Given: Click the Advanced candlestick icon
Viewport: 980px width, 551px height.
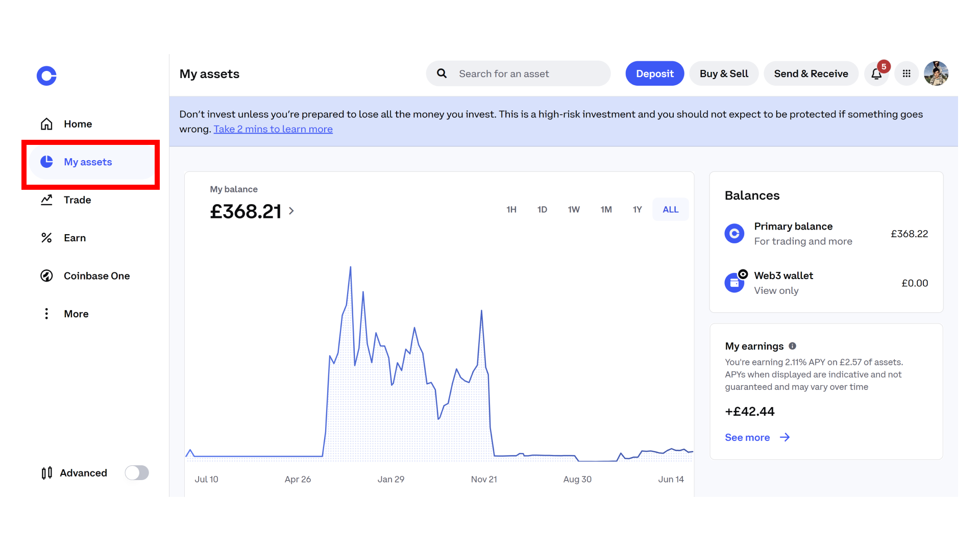Looking at the screenshot, I should point(46,473).
